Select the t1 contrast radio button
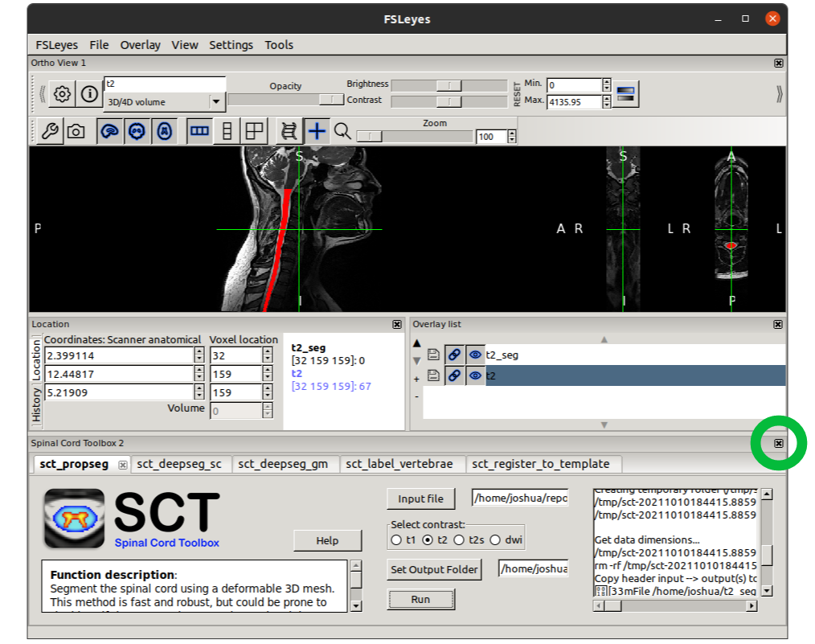Screen dimensions: 815x644 click(x=396, y=540)
